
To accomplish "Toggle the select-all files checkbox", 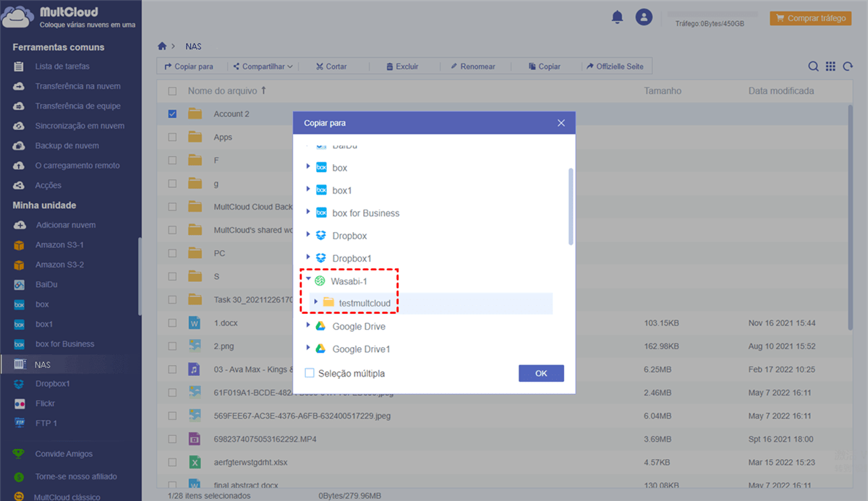I will click(x=172, y=91).
